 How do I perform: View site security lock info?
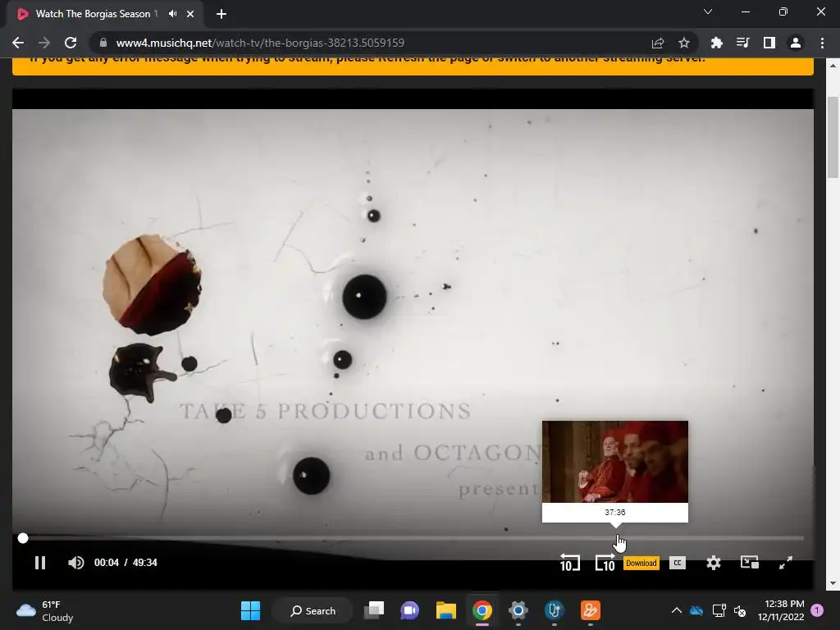pos(103,43)
